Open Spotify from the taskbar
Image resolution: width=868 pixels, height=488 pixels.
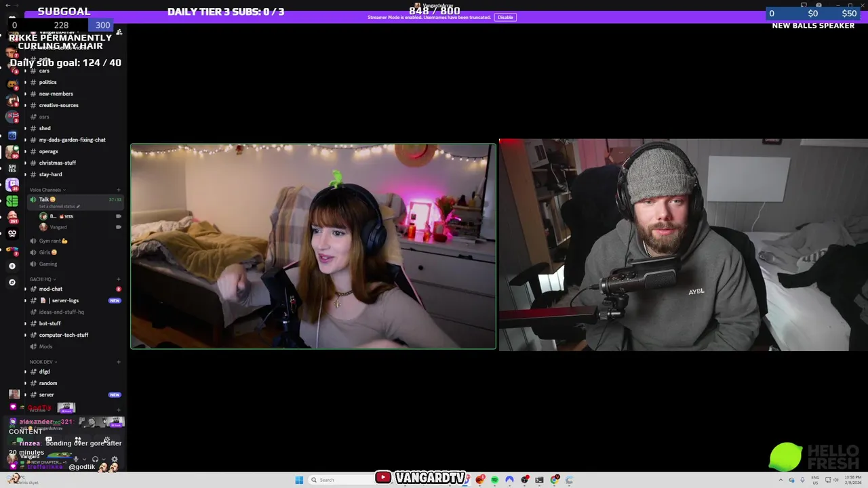pos(494,480)
